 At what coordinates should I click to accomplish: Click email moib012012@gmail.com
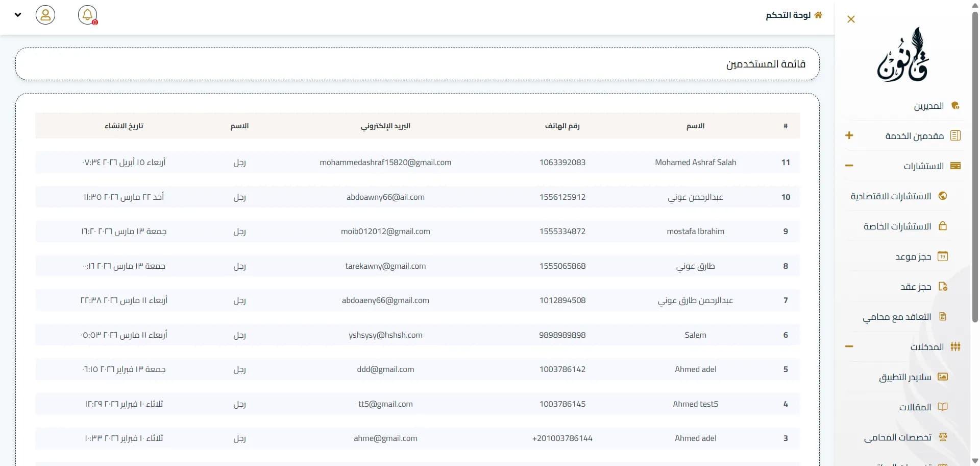click(x=385, y=231)
